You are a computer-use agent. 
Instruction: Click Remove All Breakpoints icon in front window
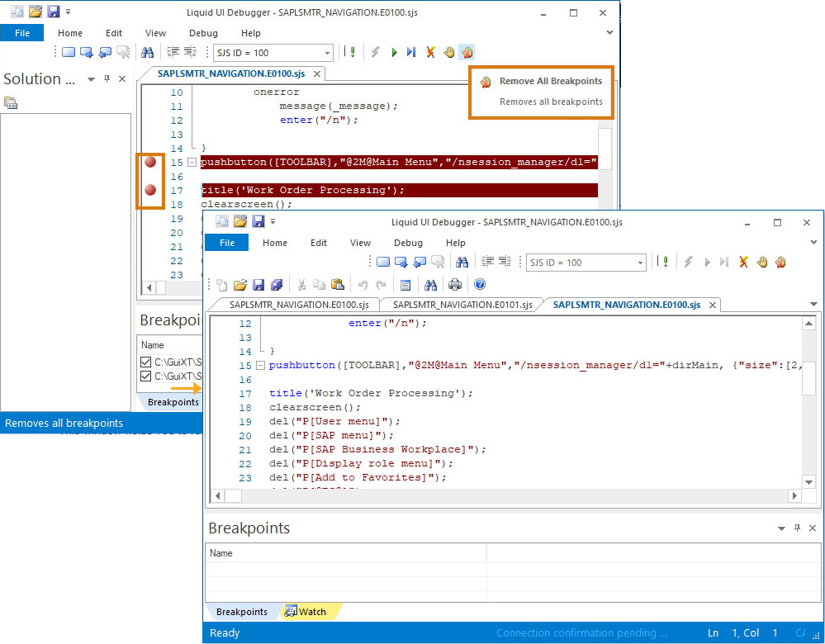click(x=780, y=262)
